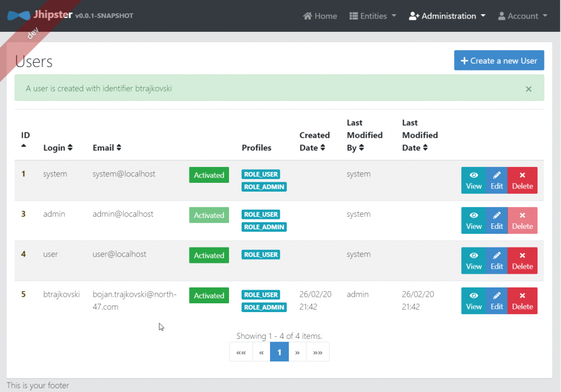Edit the user account row
The image size is (561, 392).
click(496, 261)
